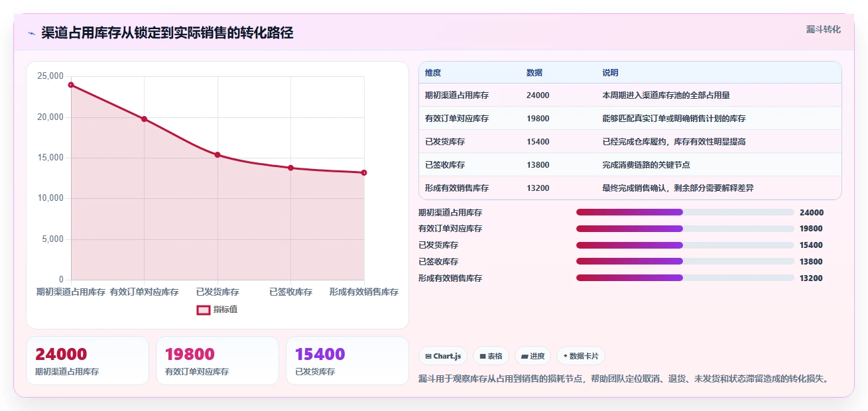868x411 pixels.
Task: Click description 最终完成销售确认，剩余部分需要解释差异
Action: (678, 188)
